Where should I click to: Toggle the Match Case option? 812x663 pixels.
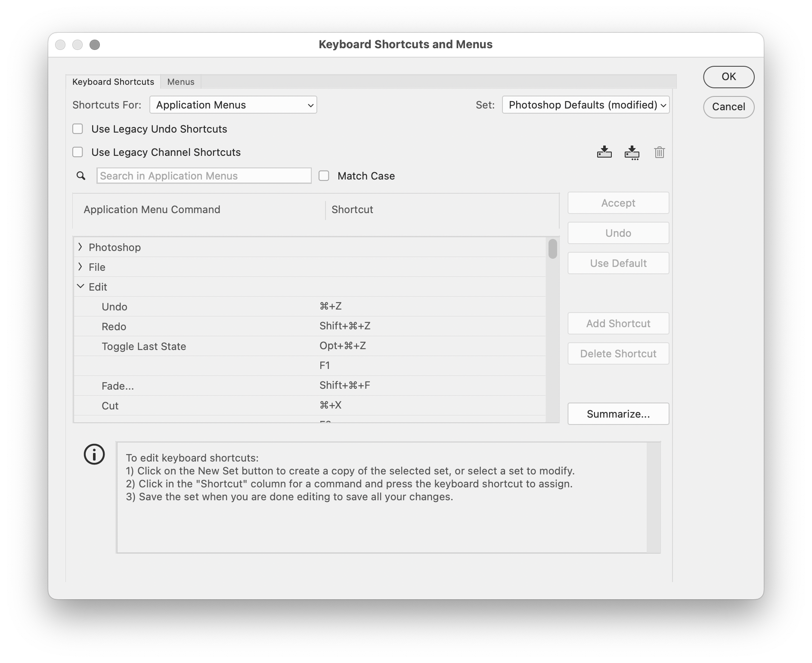point(324,176)
